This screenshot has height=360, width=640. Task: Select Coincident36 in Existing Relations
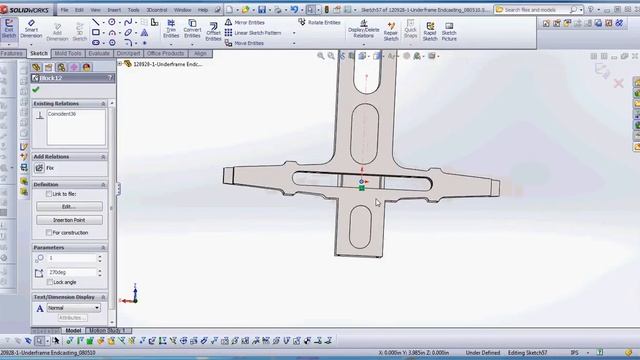coord(62,114)
